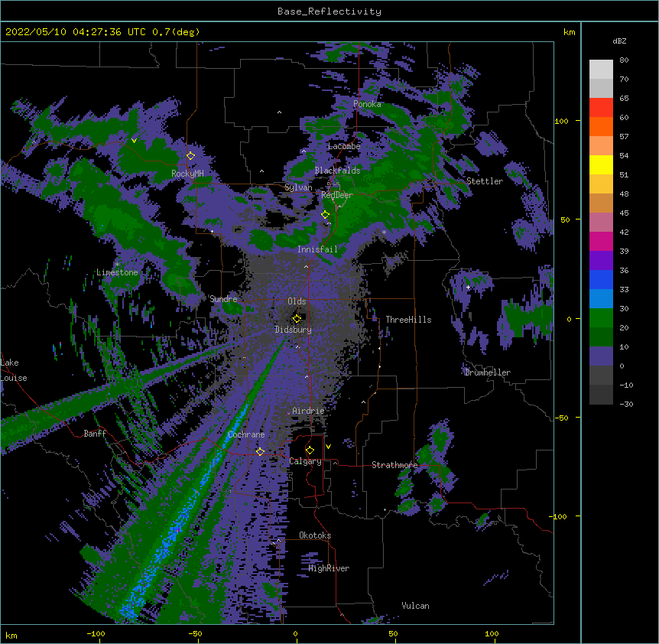Viewport: 659px width, 644px height.
Task: Select the Limestone label on the map
Action: click(117, 272)
